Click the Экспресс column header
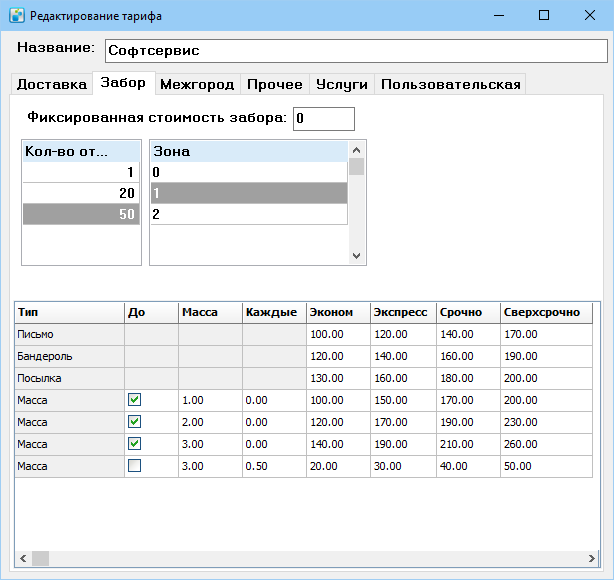 pos(403,313)
